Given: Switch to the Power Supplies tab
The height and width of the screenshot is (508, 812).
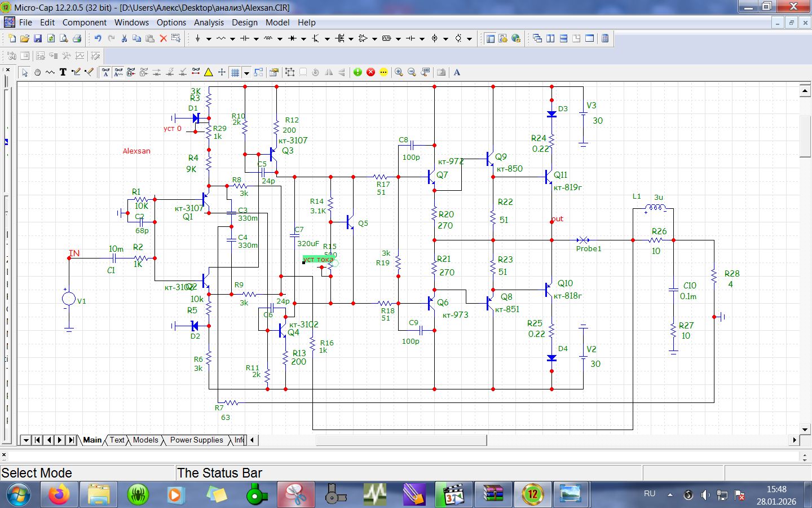Looking at the screenshot, I should click(196, 440).
